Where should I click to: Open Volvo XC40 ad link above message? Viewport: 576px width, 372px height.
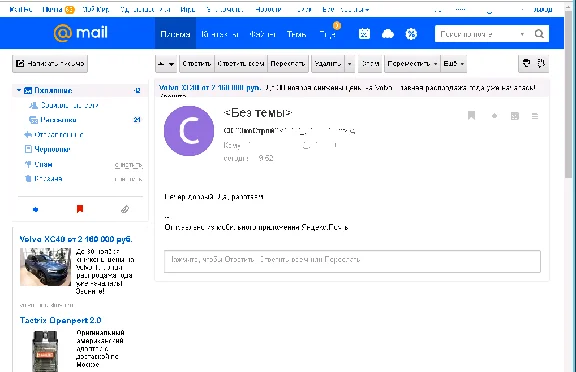[x=210, y=88]
